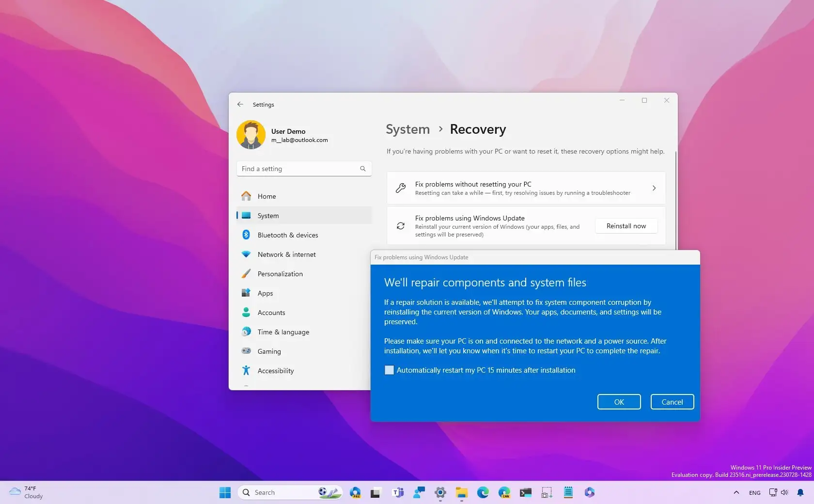Switch to Settings gear on taskbar
Image resolution: width=814 pixels, height=504 pixels.
pyautogui.click(x=440, y=492)
